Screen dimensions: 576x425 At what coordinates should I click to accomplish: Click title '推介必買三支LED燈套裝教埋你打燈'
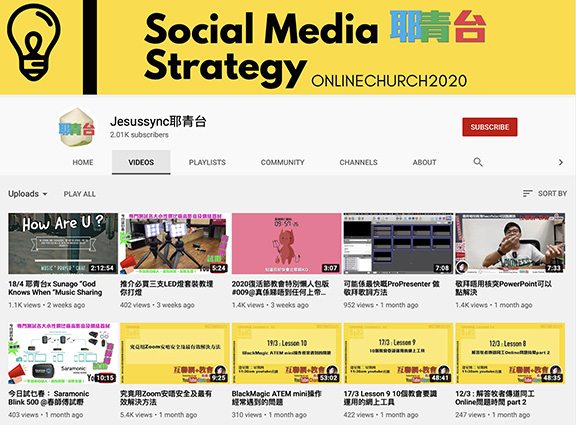(166, 288)
